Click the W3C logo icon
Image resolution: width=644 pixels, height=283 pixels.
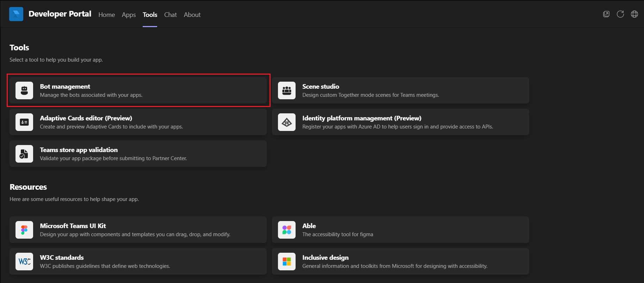(24, 262)
